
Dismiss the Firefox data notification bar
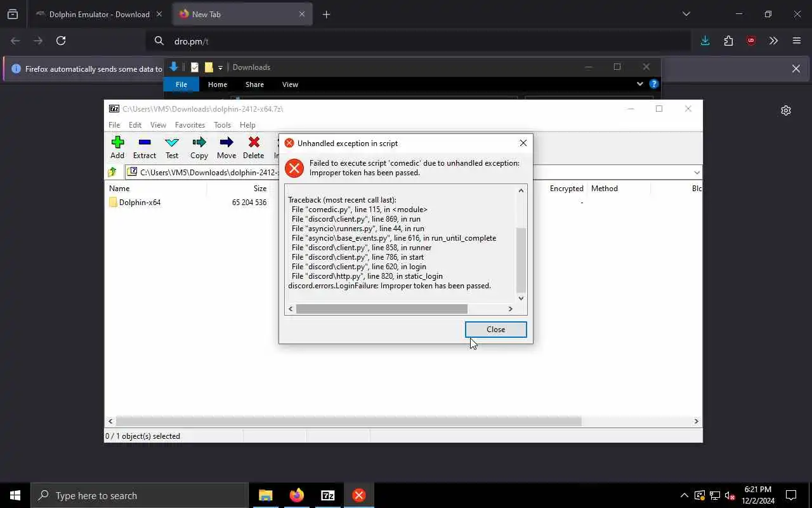[x=796, y=69]
